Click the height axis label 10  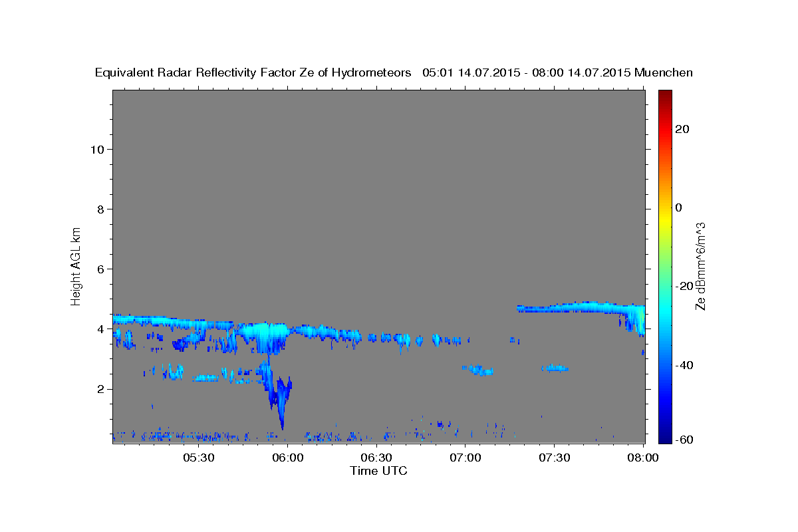point(97,149)
